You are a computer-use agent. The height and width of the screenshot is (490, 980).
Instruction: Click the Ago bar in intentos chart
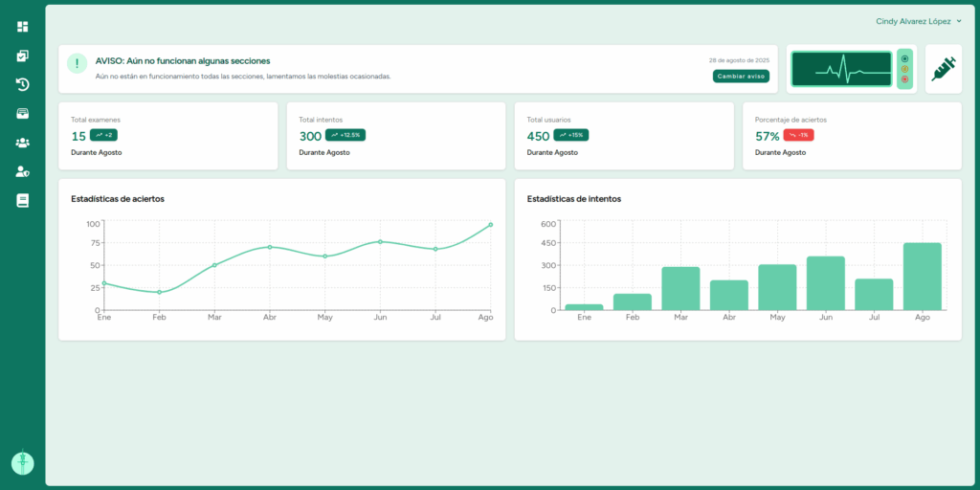pyautogui.click(x=922, y=277)
